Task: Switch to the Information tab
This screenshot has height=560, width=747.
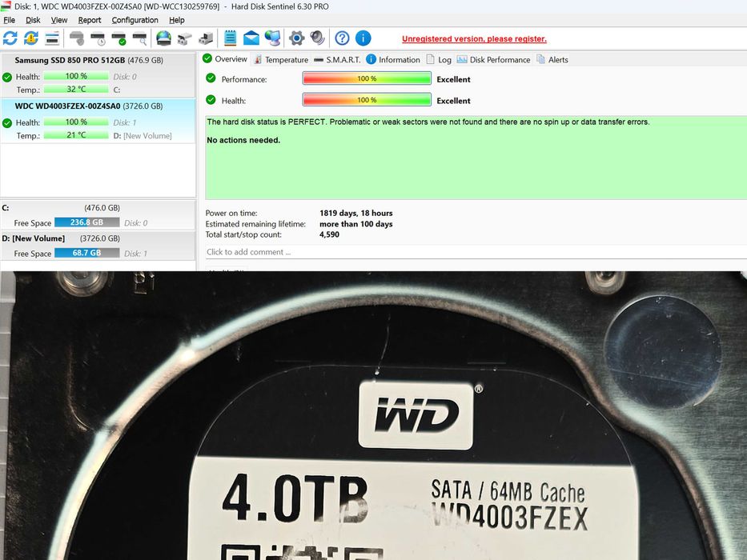Action: [393, 59]
